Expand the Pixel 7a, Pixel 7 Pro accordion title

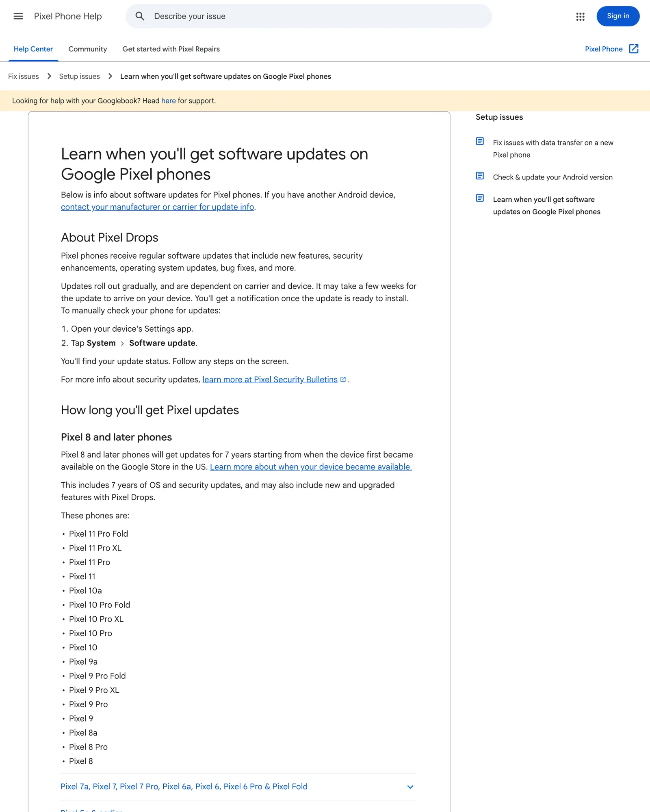(x=184, y=786)
